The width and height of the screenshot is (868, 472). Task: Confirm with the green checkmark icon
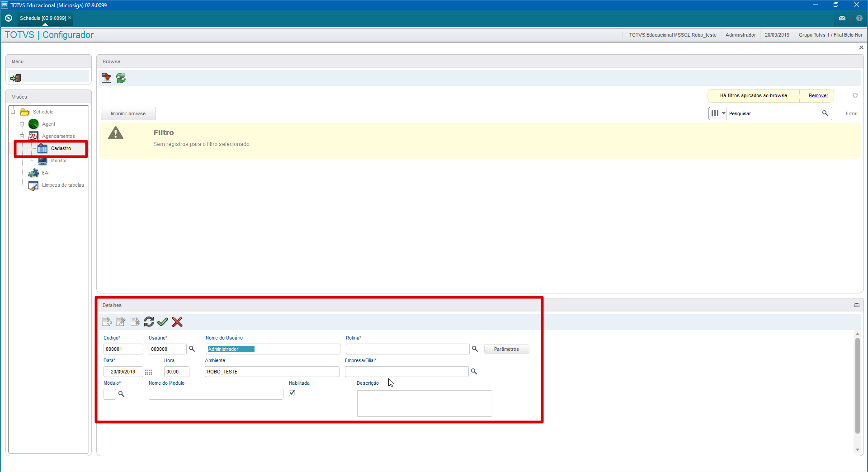163,321
